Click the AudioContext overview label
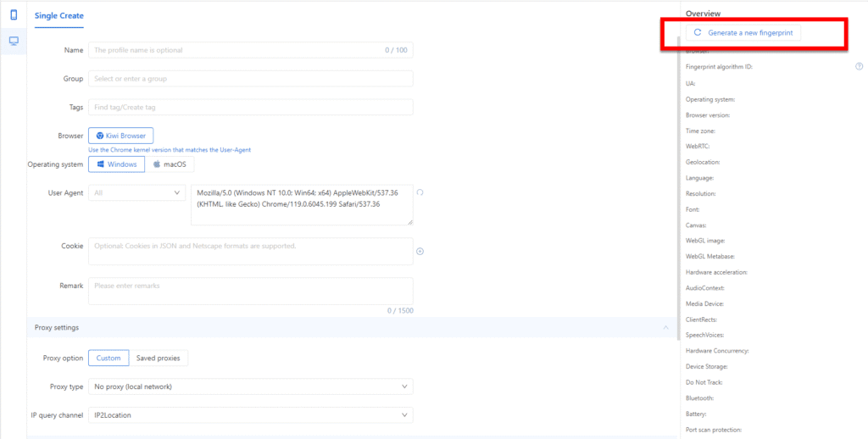 (x=705, y=288)
